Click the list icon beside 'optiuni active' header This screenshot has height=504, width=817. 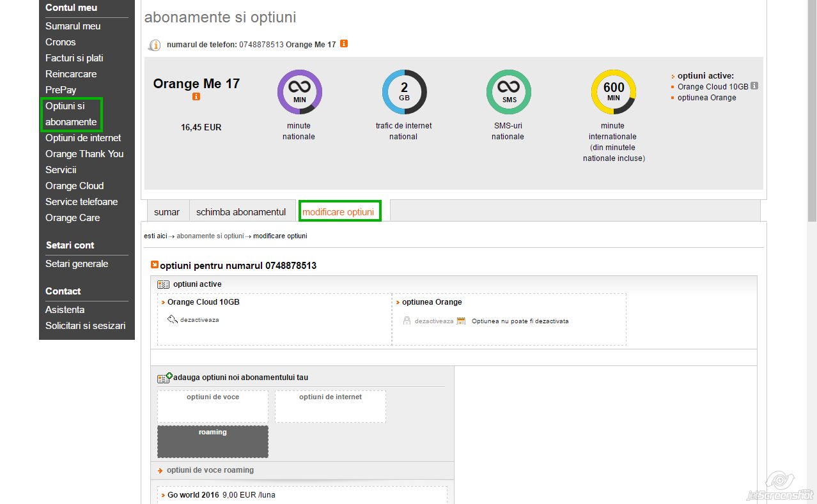[x=164, y=285]
